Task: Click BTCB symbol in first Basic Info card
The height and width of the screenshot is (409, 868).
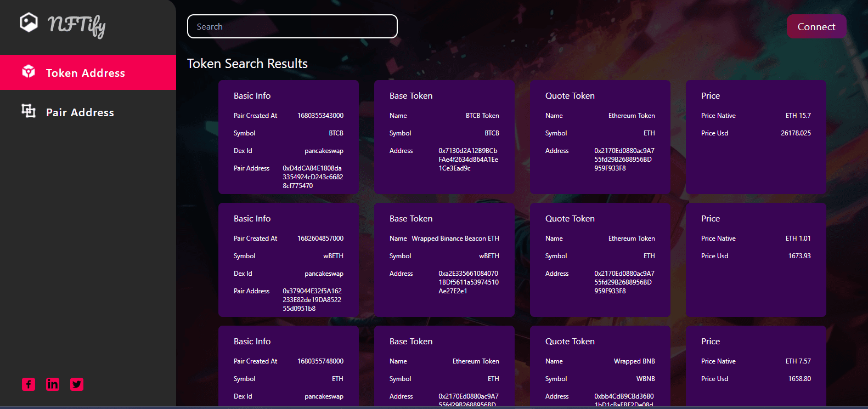Action: [336, 133]
